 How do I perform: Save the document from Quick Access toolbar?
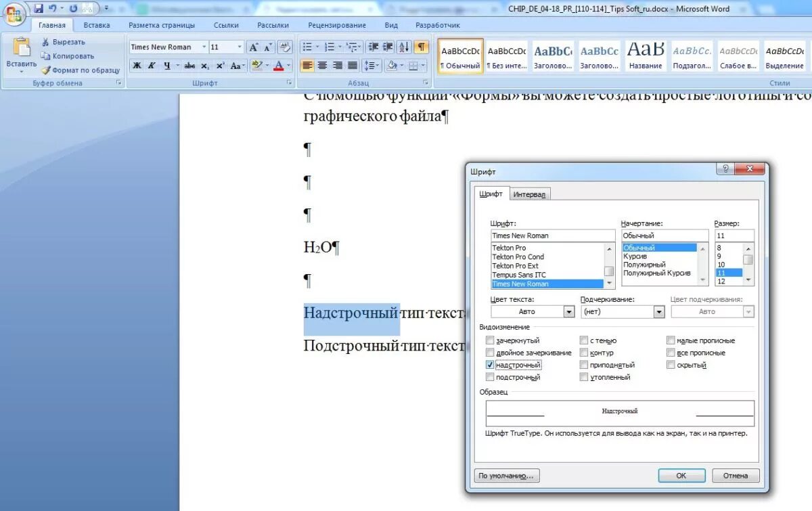pyautogui.click(x=39, y=9)
